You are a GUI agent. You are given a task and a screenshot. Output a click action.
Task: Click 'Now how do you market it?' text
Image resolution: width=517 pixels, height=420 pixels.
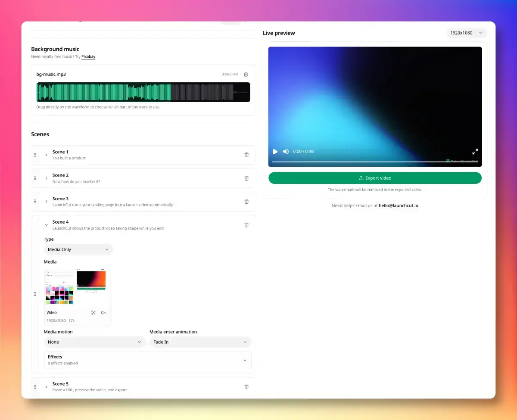[76, 181]
